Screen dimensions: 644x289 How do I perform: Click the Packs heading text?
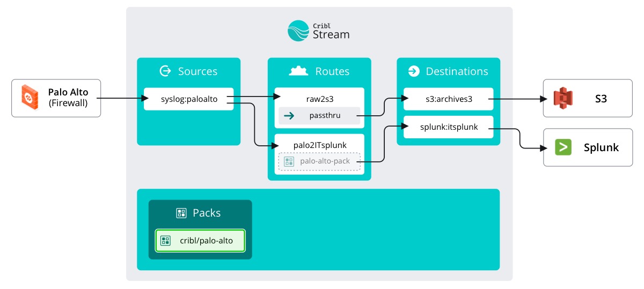pos(207,213)
